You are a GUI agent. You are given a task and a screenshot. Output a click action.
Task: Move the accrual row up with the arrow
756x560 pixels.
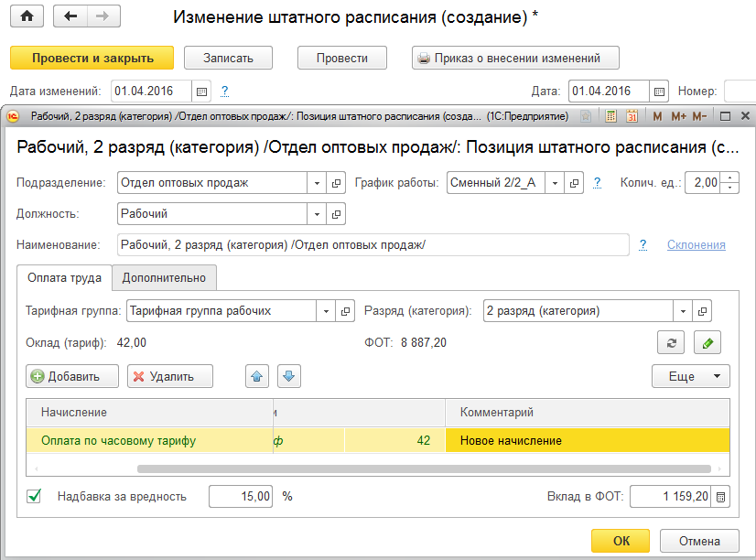click(258, 376)
